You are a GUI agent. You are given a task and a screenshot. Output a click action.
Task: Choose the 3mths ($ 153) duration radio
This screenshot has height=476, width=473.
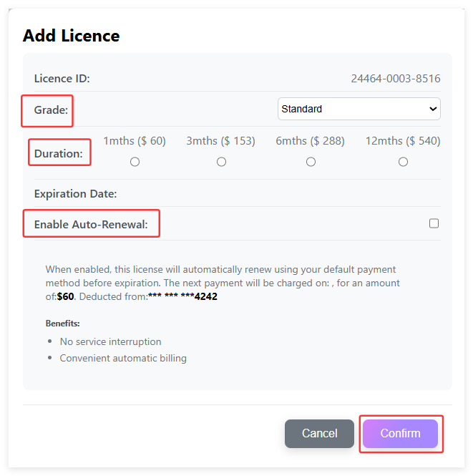[221, 162]
